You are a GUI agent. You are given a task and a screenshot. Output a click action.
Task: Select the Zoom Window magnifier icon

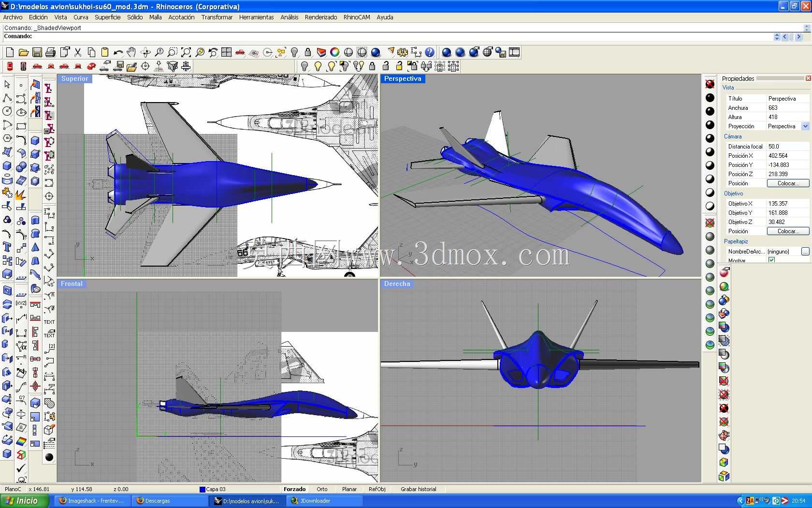pyautogui.click(x=172, y=52)
